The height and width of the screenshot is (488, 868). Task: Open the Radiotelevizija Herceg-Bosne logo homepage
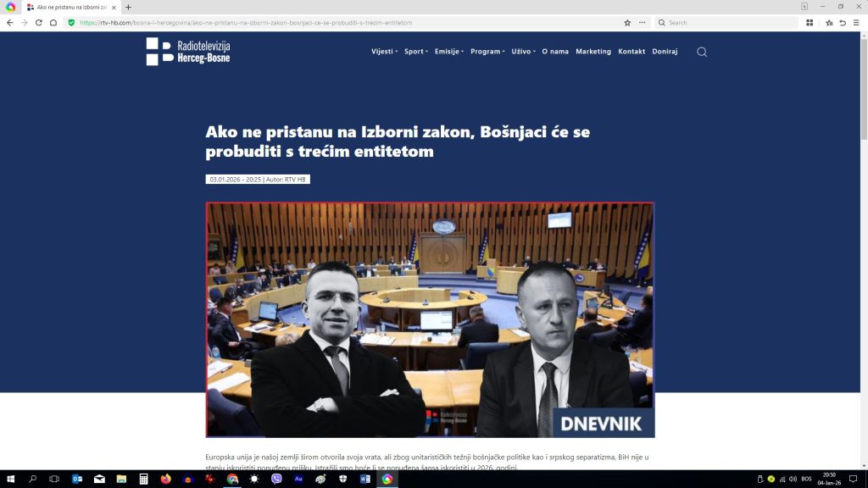[x=188, y=52]
